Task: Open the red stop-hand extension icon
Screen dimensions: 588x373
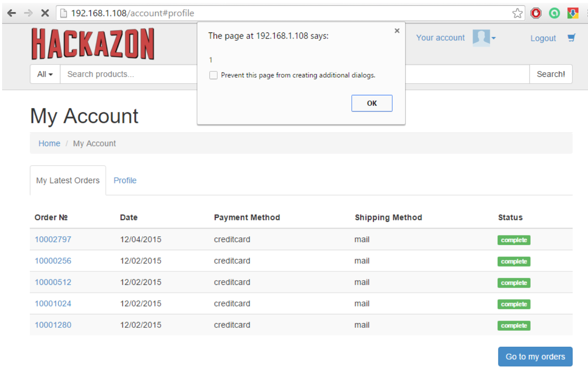Action: [536, 13]
